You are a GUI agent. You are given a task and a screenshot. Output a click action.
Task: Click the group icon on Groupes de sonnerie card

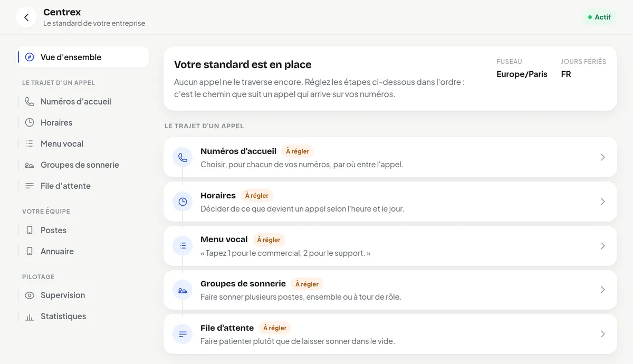(183, 290)
